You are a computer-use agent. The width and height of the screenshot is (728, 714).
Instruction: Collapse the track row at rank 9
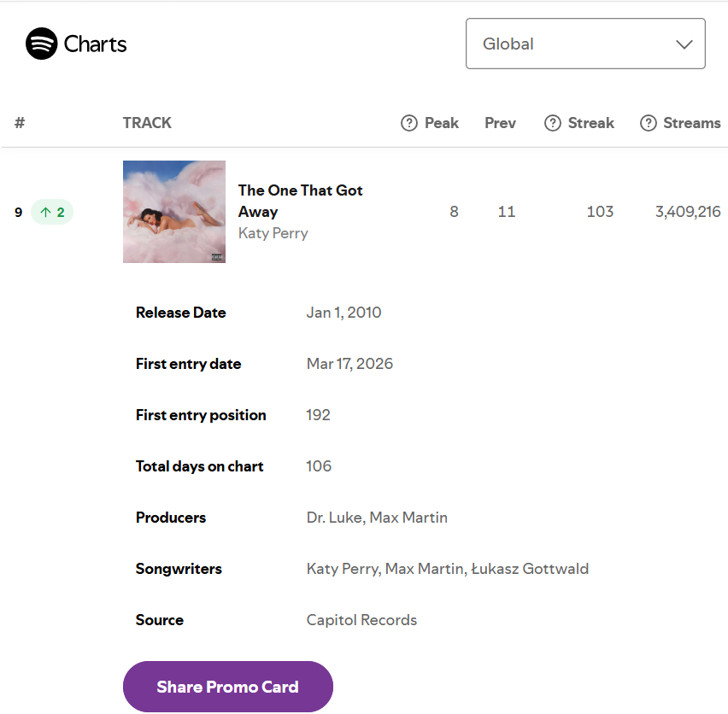coord(364,212)
